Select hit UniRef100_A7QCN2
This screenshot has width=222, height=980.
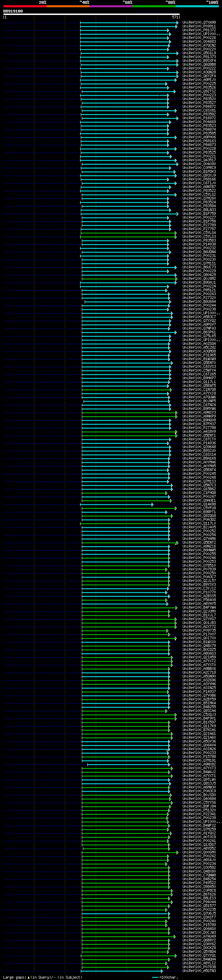(x=199, y=45)
